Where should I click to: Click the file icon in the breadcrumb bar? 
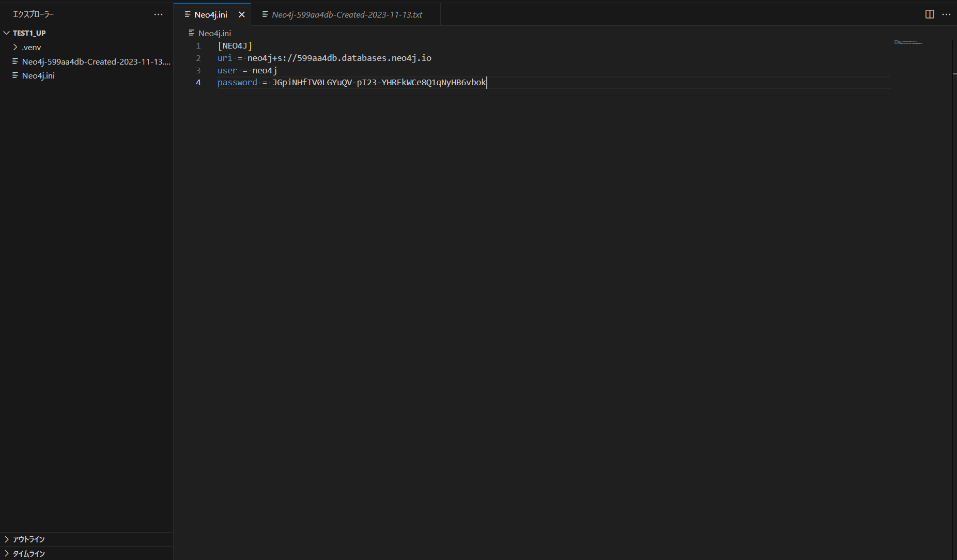click(191, 33)
